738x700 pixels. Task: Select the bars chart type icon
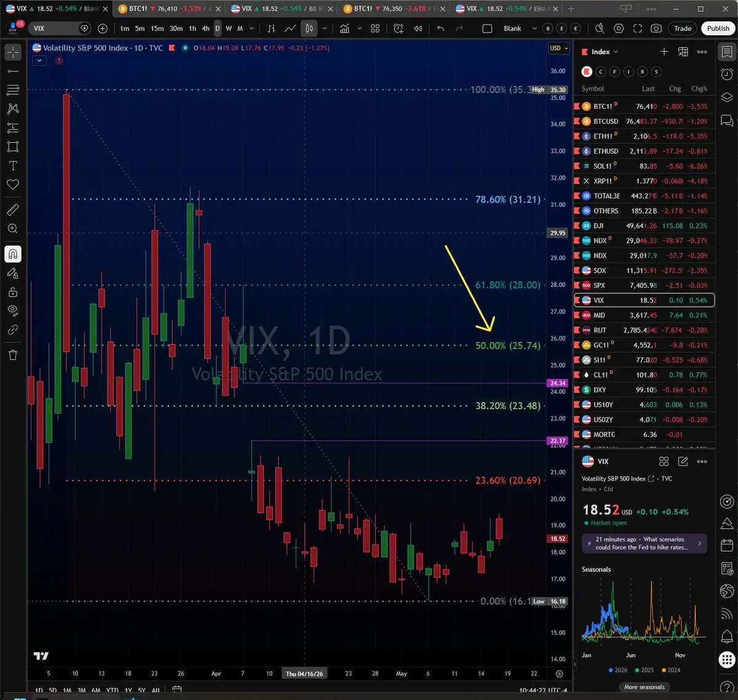pyautogui.click(x=271, y=28)
